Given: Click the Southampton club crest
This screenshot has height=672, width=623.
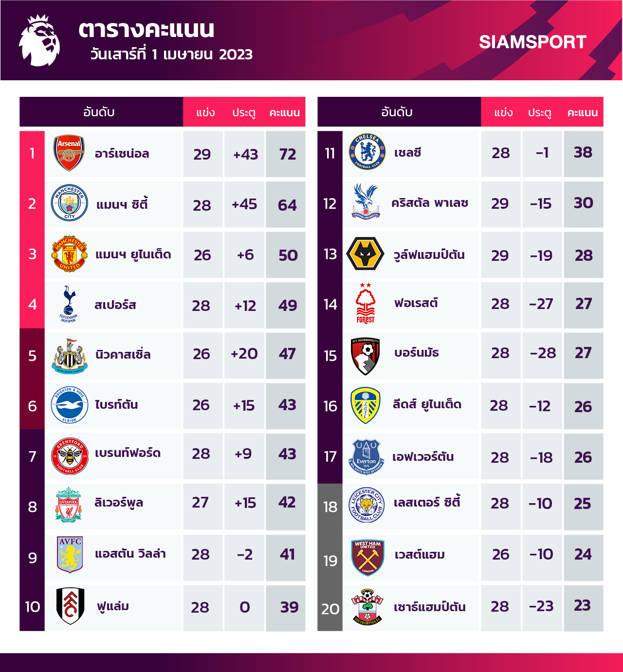Looking at the screenshot, I should pos(367,607).
